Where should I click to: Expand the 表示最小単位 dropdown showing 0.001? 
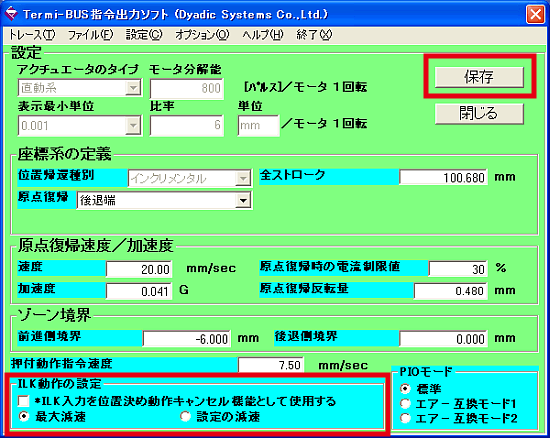[133, 125]
